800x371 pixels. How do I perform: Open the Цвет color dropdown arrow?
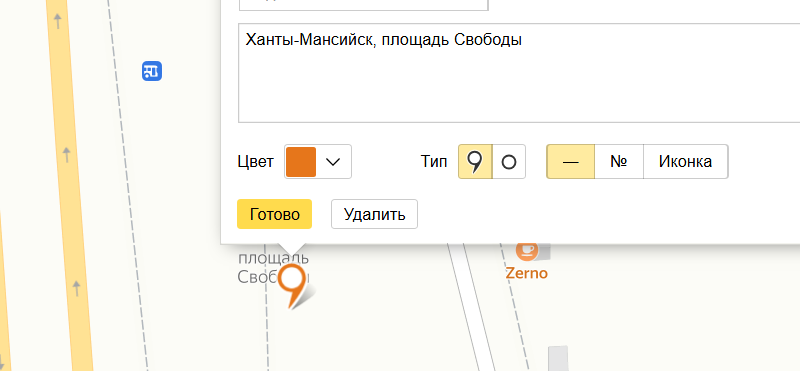tap(333, 162)
